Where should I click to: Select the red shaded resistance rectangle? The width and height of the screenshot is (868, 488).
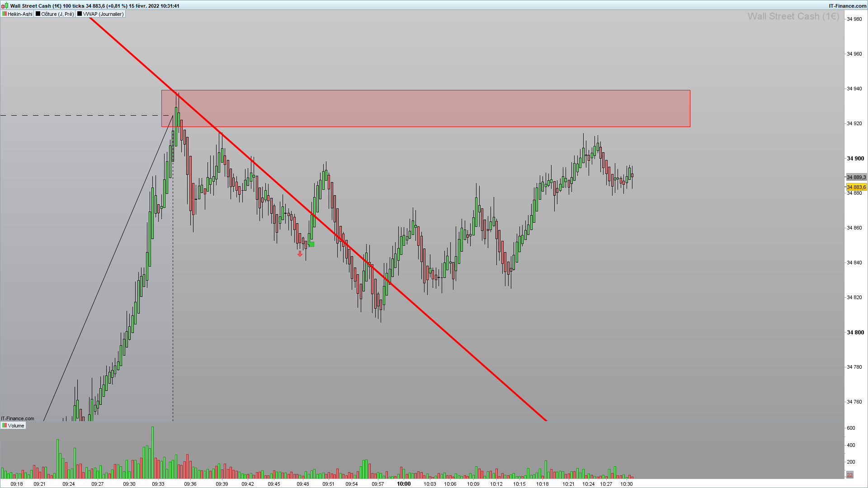(x=425, y=108)
